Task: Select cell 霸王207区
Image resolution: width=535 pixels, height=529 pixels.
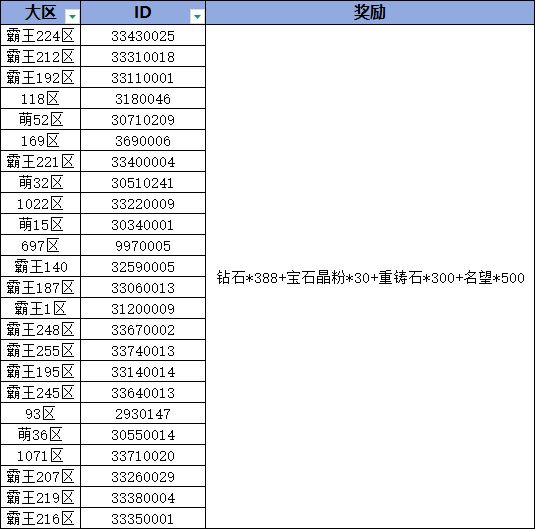Action: coord(41,476)
